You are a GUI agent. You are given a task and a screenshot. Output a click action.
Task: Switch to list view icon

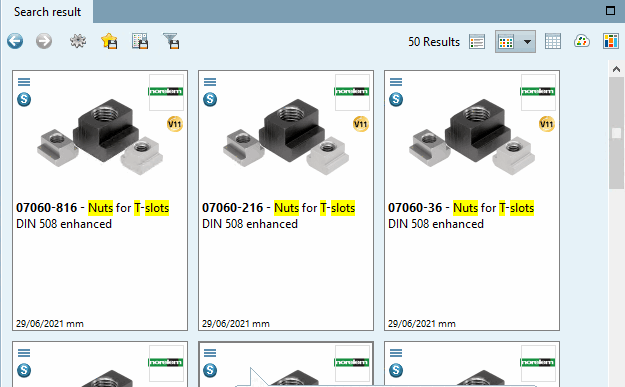(x=477, y=41)
